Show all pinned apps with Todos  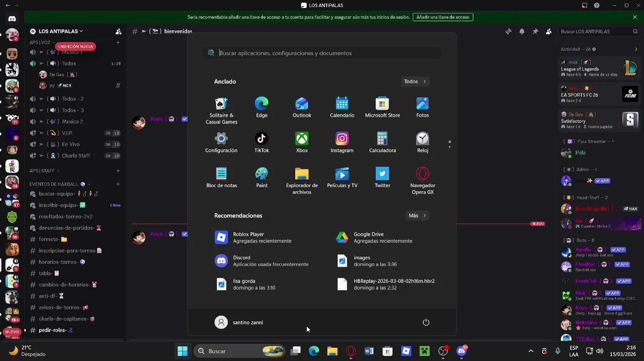coord(415,81)
